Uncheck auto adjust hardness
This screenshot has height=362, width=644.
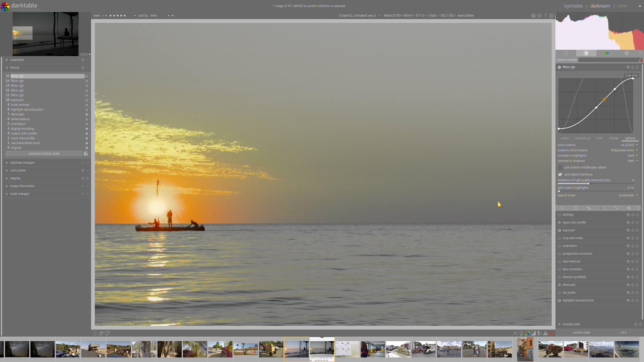pyautogui.click(x=560, y=174)
